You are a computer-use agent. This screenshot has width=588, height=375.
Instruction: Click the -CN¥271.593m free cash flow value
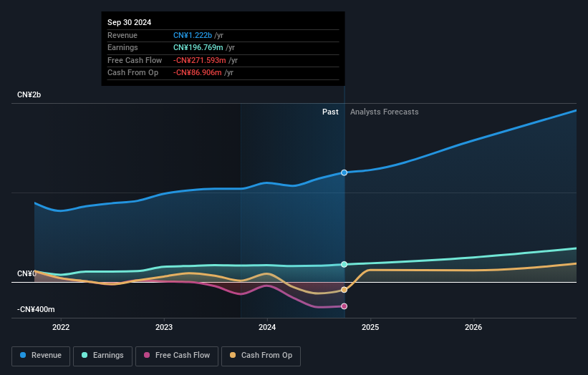tap(200, 60)
